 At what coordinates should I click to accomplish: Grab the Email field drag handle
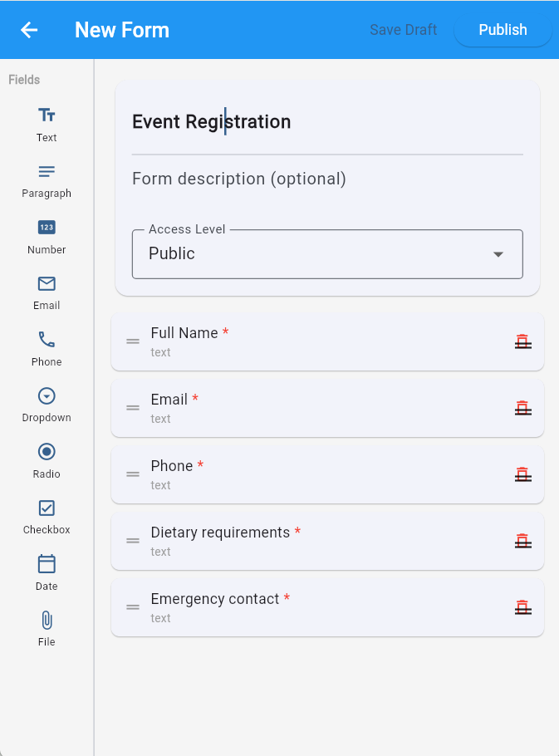[x=133, y=408]
